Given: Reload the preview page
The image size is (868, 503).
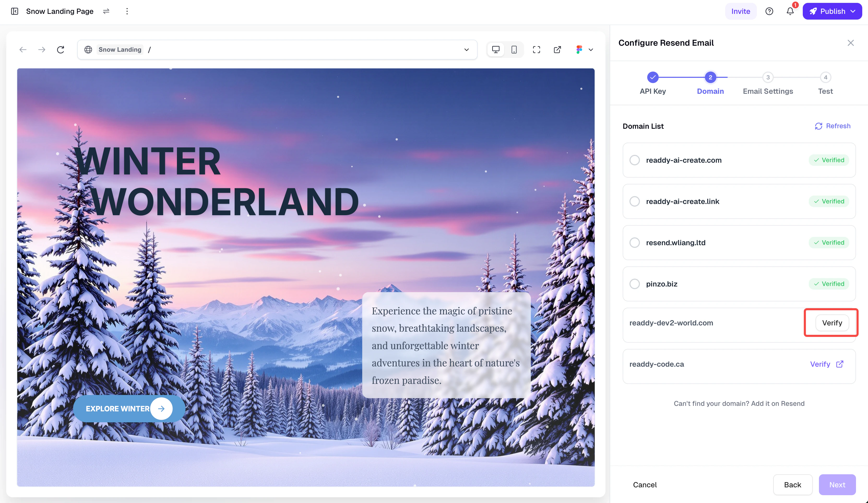Looking at the screenshot, I should coord(61,50).
